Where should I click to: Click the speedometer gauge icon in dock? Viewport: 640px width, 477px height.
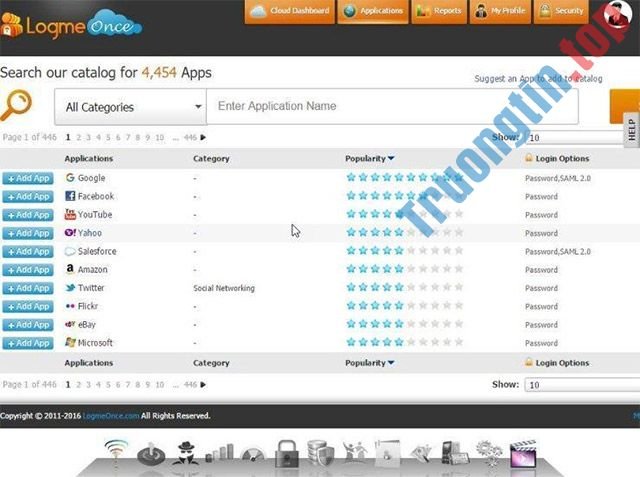pyautogui.click(x=253, y=453)
